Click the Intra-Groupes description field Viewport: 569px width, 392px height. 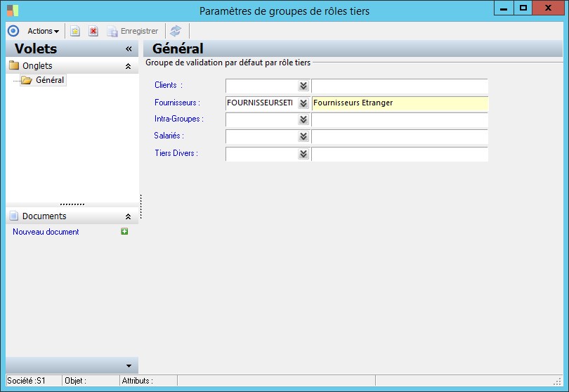tap(400, 119)
